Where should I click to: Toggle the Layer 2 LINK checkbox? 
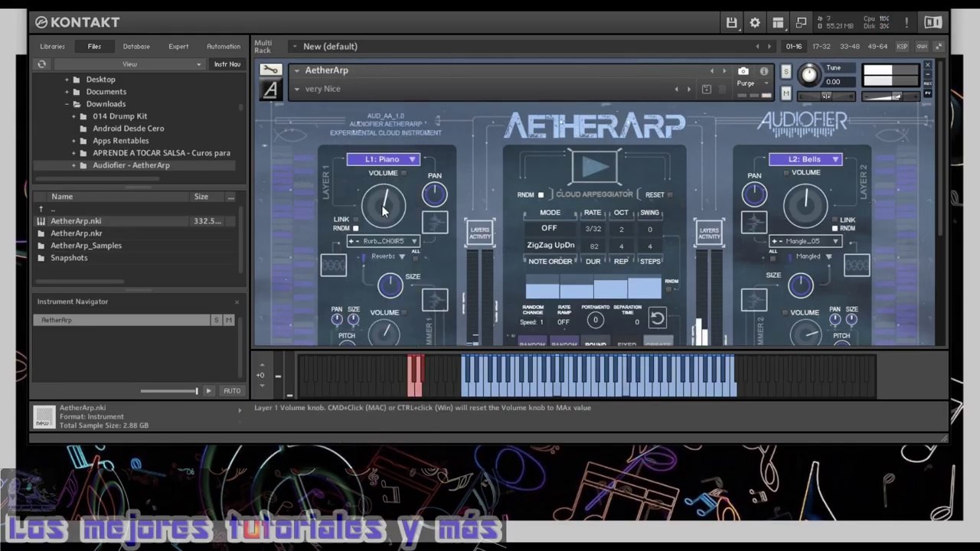click(x=835, y=220)
